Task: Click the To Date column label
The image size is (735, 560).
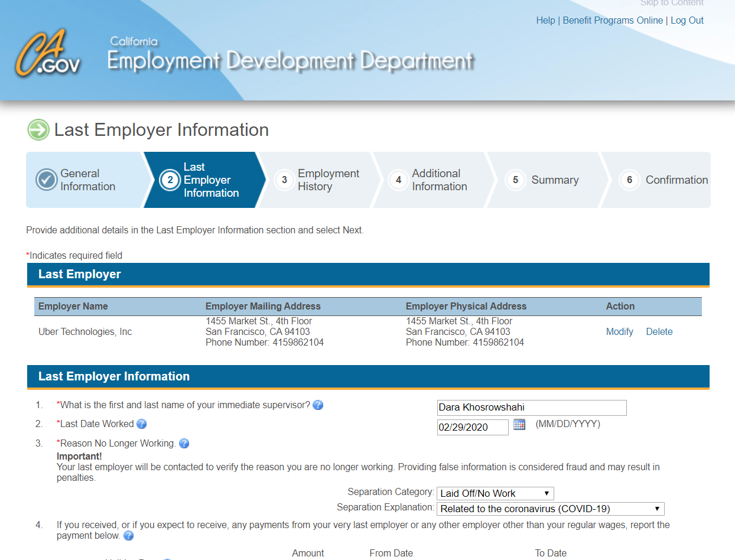Action: [x=551, y=554]
